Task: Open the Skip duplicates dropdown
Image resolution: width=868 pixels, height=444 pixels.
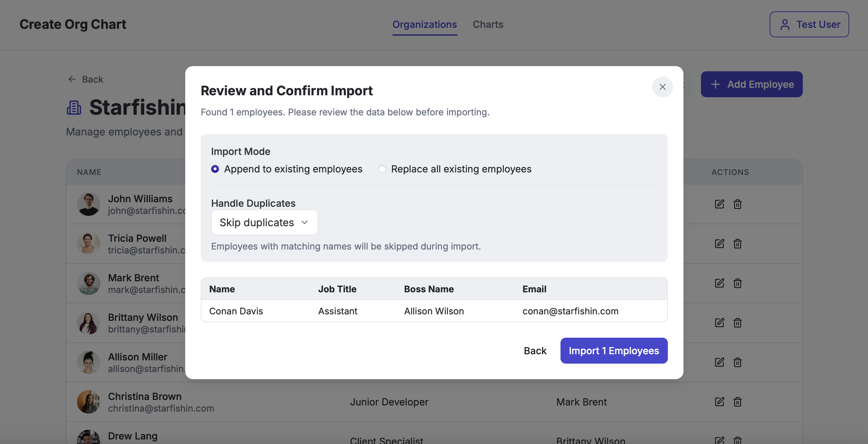Action: (264, 223)
